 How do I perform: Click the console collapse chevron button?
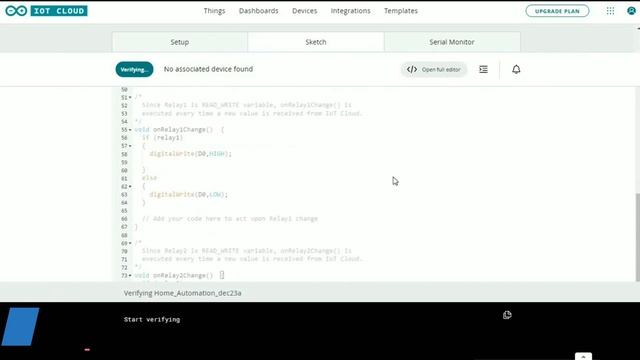583,356
